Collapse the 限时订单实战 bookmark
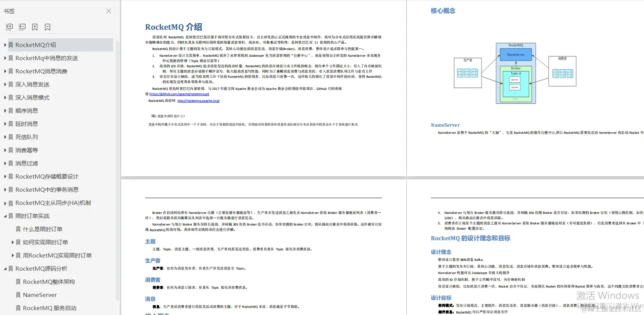The height and width of the screenshot is (315, 644). click(5, 216)
